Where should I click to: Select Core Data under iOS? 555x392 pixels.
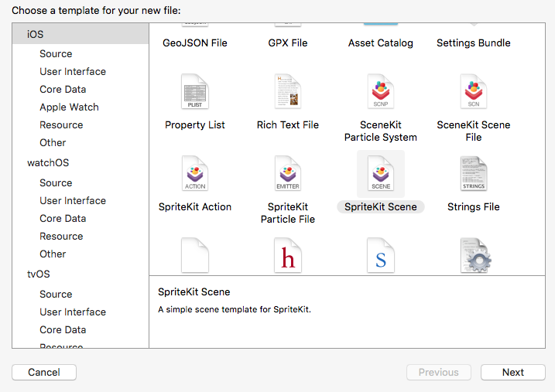tap(63, 89)
